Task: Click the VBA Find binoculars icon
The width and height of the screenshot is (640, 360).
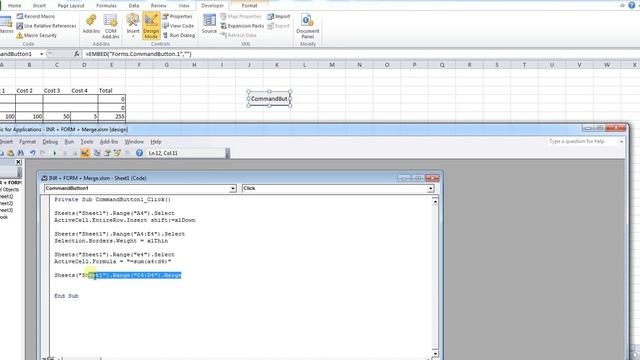Action: pos(21,153)
